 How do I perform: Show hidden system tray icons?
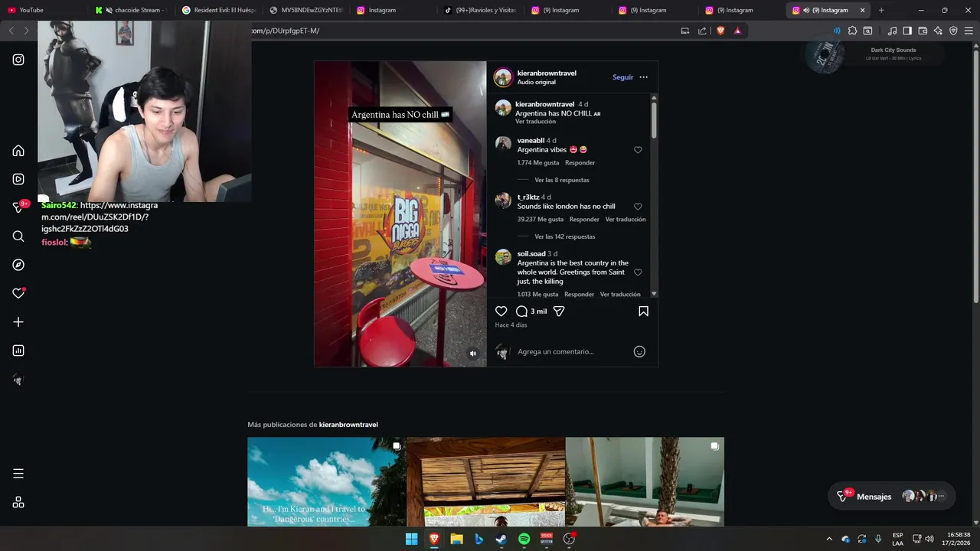[x=828, y=539]
